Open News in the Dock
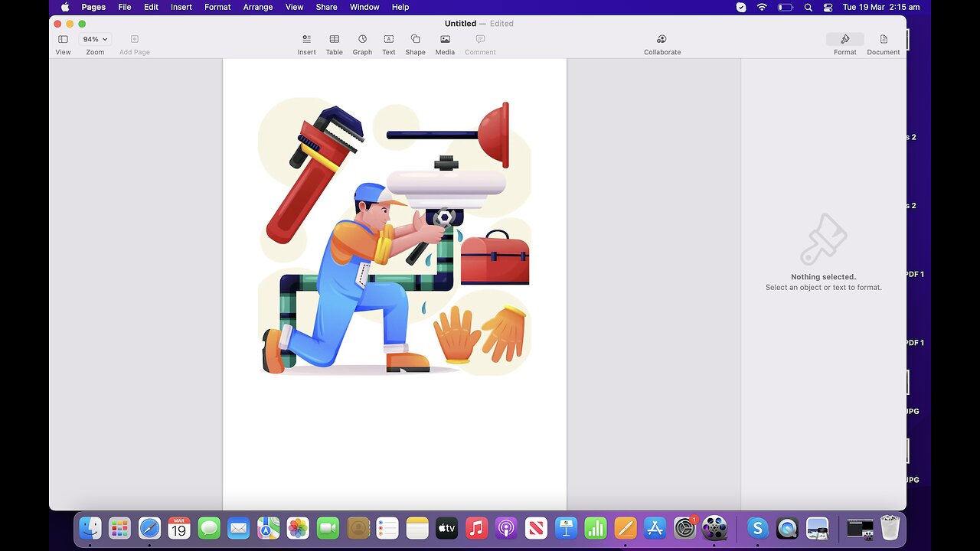Image resolution: width=980 pixels, height=551 pixels. [536, 528]
